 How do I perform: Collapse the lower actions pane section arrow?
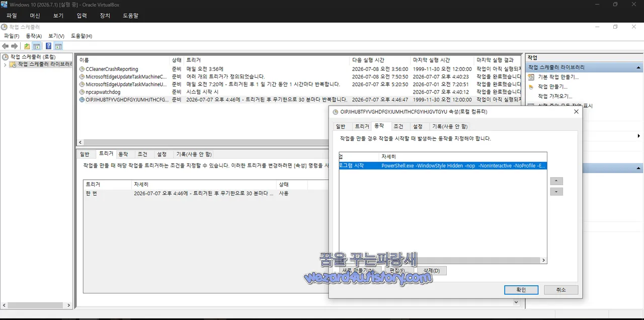[x=639, y=168]
